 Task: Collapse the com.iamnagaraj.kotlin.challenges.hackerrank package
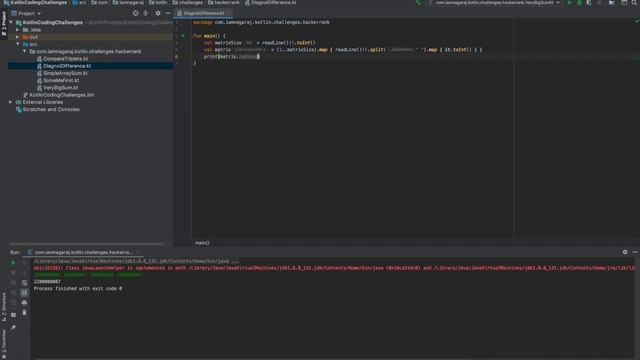pyautogui.click(x=24, y=51)
